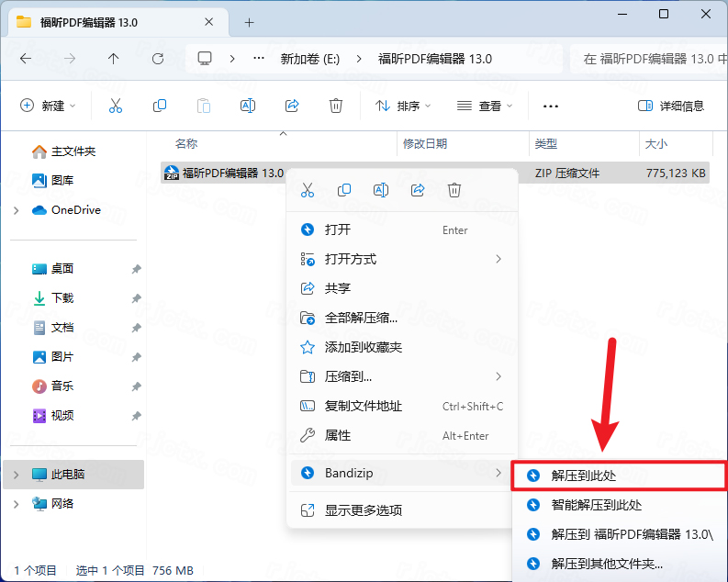728x582 pixels.
Task: Click the Cut scissors icon in the context menu
Action: coord(308,190)
